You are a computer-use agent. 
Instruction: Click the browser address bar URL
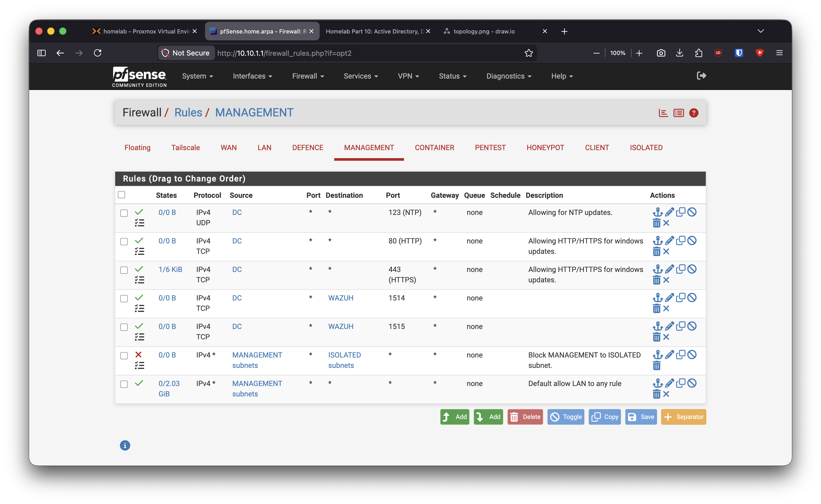tap(284, 53)
